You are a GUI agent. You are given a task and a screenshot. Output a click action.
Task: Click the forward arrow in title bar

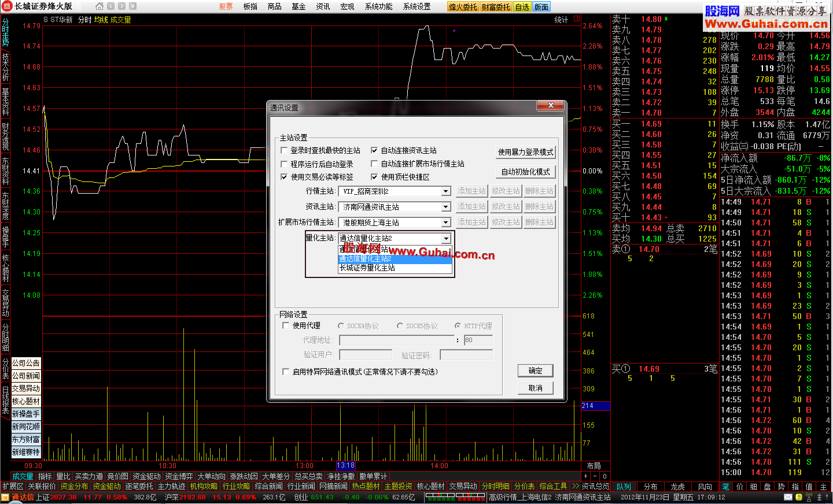point(121,6)
